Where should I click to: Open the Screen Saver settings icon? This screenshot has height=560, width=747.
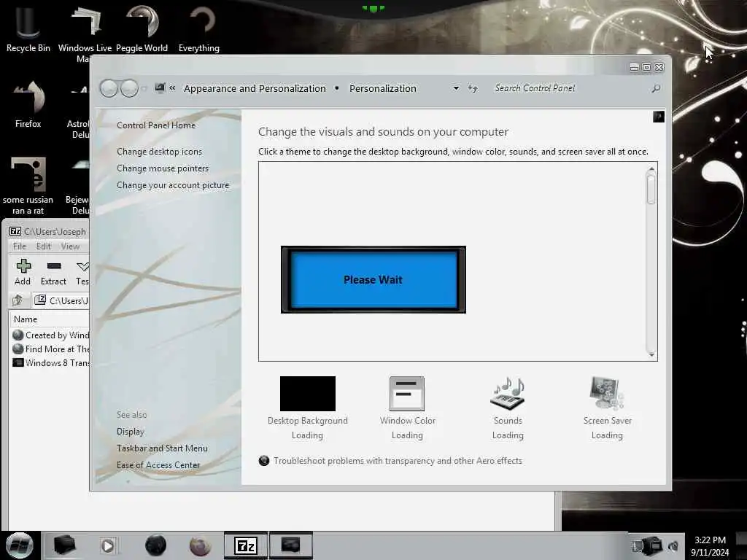pos(606,393)
